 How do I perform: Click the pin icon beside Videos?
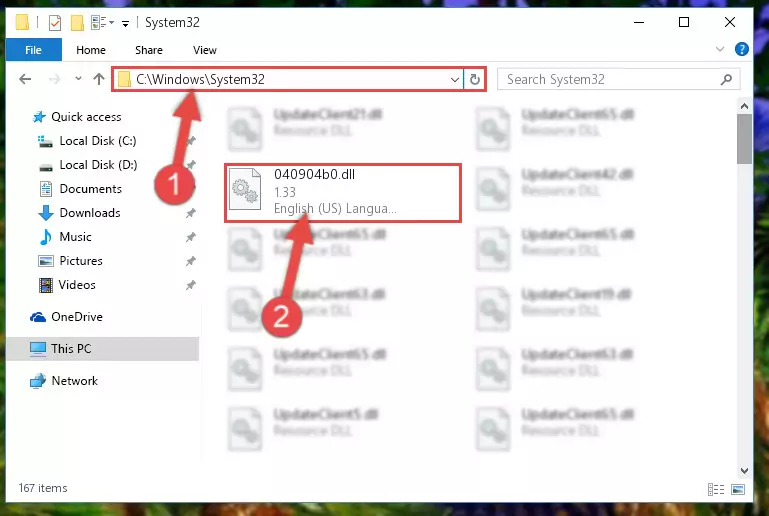point(191,285)
